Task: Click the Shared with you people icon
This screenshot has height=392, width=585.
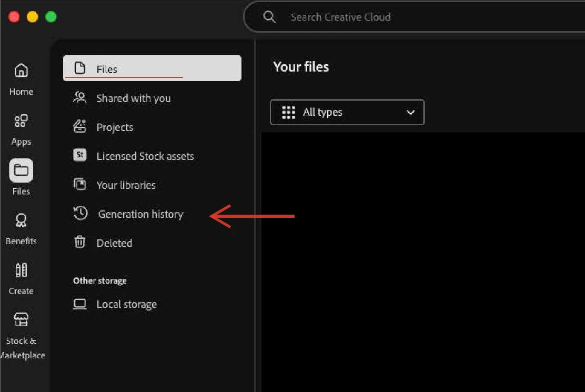Action: 80,97
